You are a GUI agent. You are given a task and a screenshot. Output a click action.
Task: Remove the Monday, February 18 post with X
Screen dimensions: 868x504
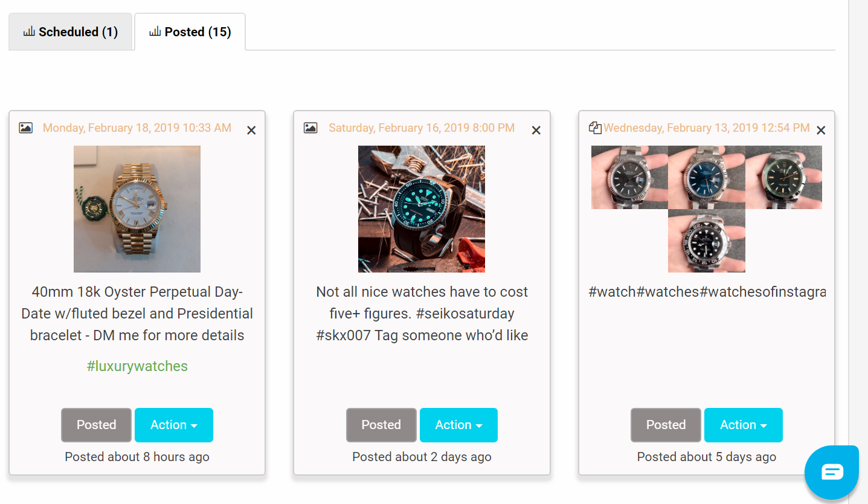[251, 131]
